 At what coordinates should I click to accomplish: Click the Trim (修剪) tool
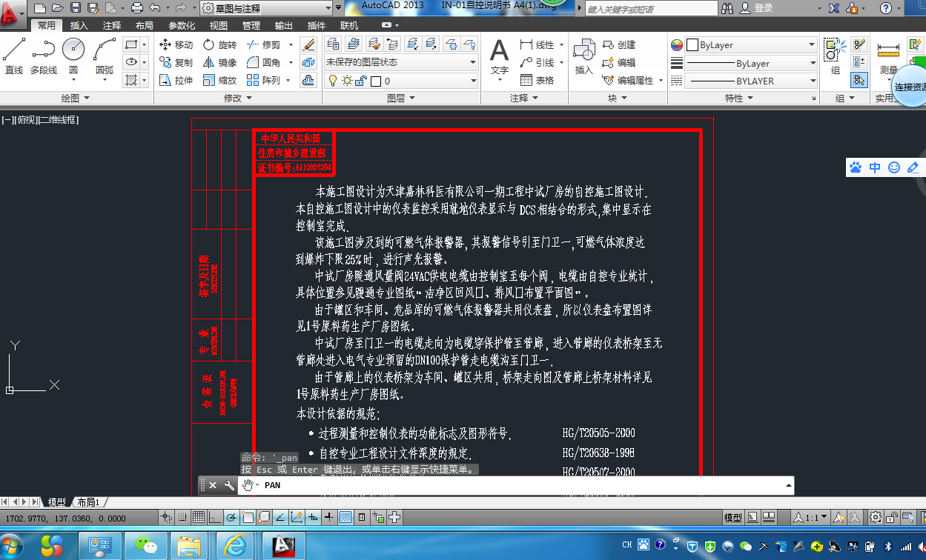pos(264,44)
